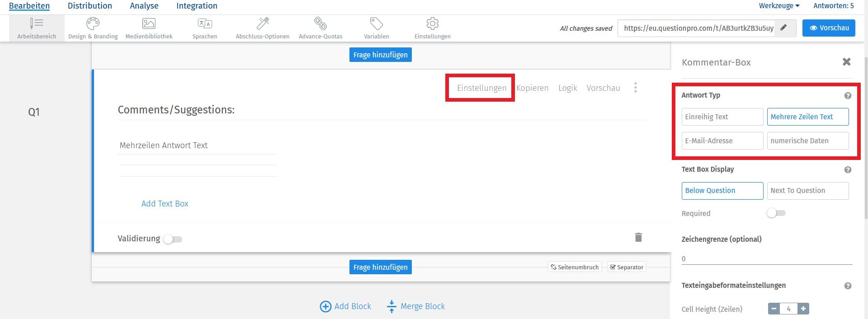Screen dimensions: 868x319
Task: Toggle the Required switch
Action: 776,213
